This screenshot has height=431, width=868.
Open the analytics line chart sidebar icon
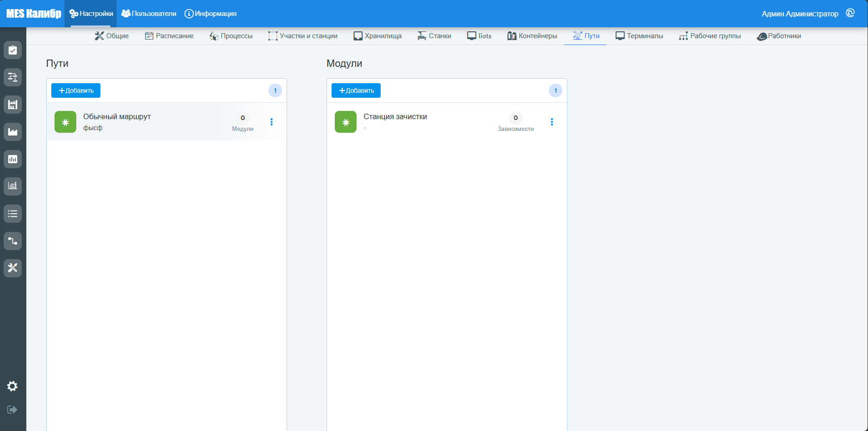point(13,186)
